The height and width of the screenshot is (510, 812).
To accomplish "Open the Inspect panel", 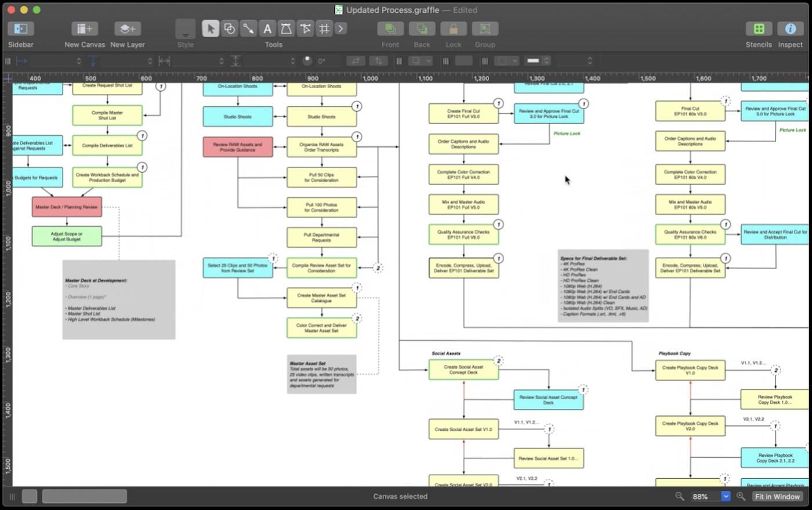I will pos(790,29).
